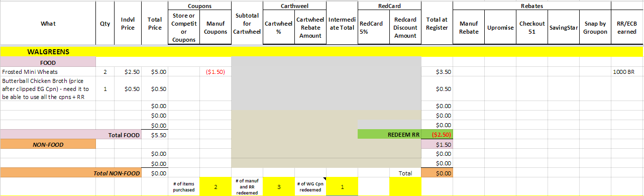The image size is (644, 196).
Task: Select the 'Indvl Price' header cell
Action: 128,23
